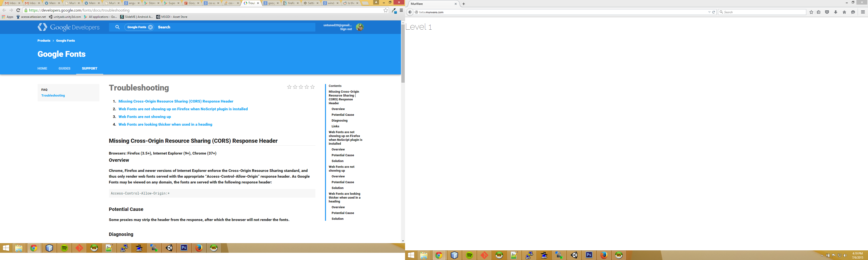Image resolution: width=868 pixels, height=260 pixels.
Task: Select the HOME tab on Google Fonts
Action: pos(42,69)
